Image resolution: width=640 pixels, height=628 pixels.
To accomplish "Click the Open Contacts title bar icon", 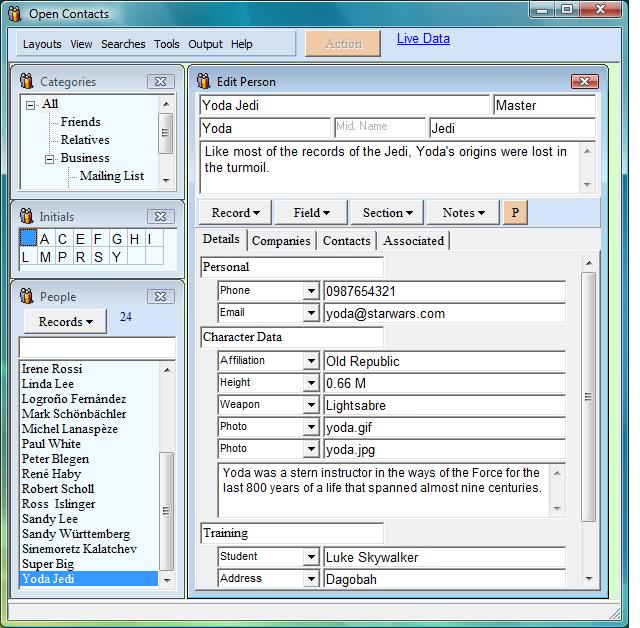I will tap(15, 13).
